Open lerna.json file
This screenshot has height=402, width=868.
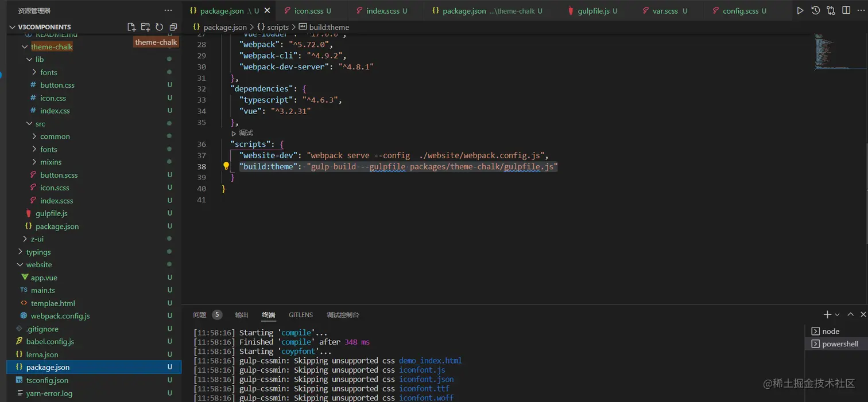[x=42, y=354]
